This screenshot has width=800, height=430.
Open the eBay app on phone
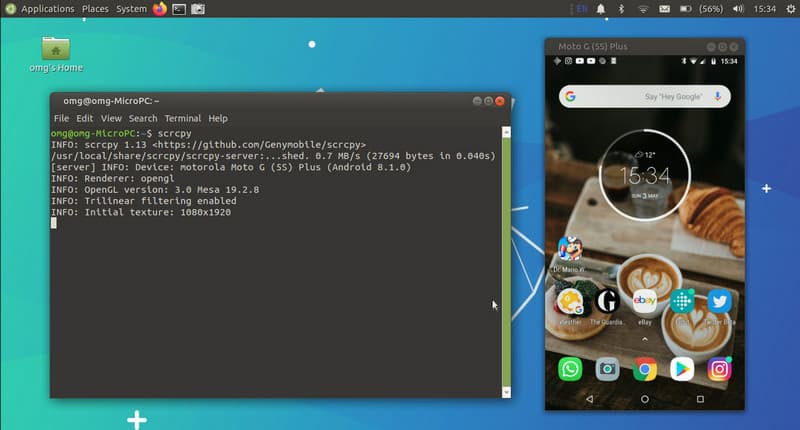pos(645,301)
